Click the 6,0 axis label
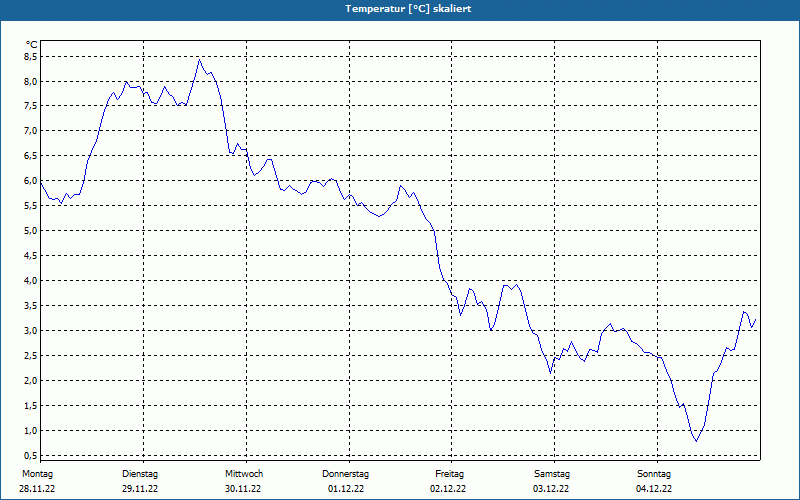The height and width of the screenshot is (500, 800). coord(31,181)
